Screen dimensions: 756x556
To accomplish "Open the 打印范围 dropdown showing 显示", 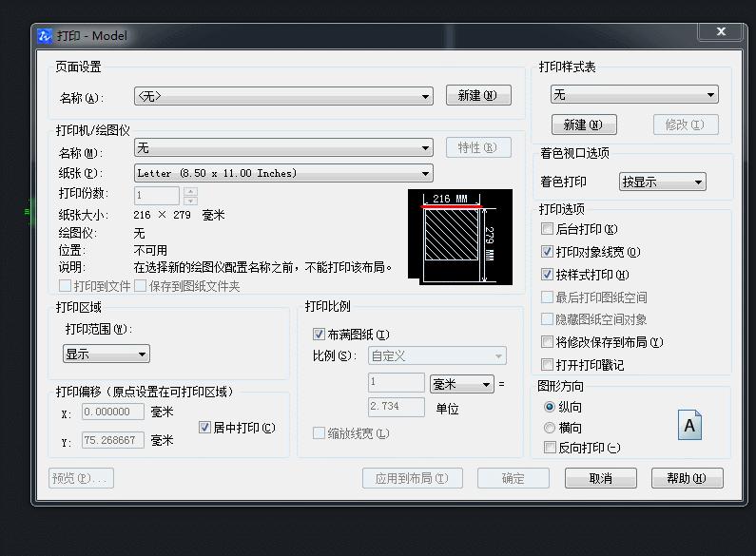I will point(106,354).
